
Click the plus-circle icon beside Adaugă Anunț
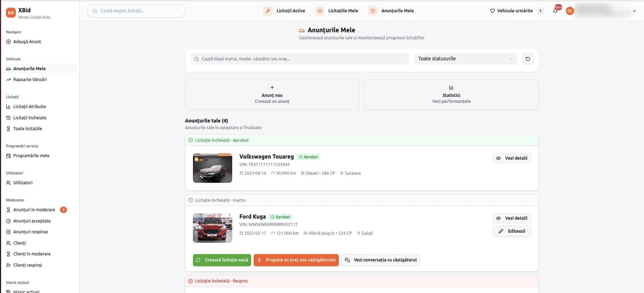tap(8, 42)
